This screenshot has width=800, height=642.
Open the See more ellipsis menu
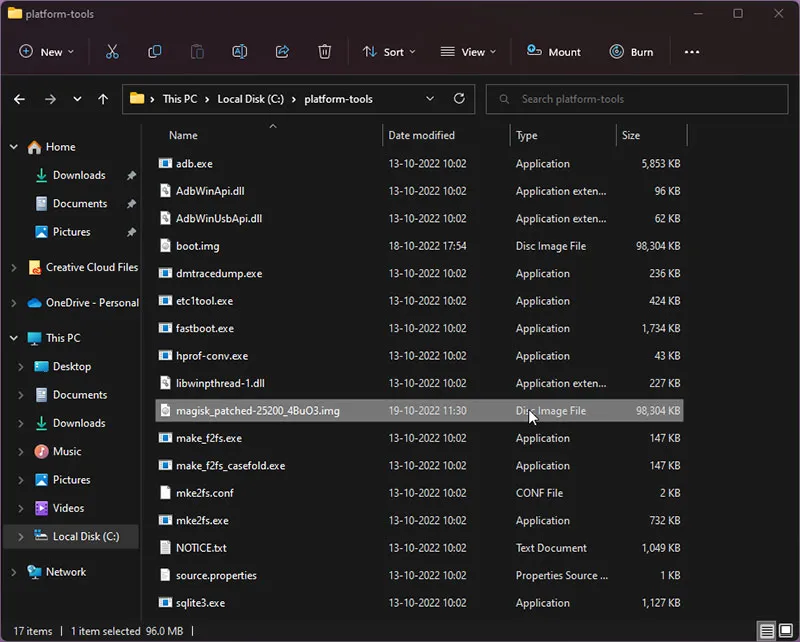point(691,52)
